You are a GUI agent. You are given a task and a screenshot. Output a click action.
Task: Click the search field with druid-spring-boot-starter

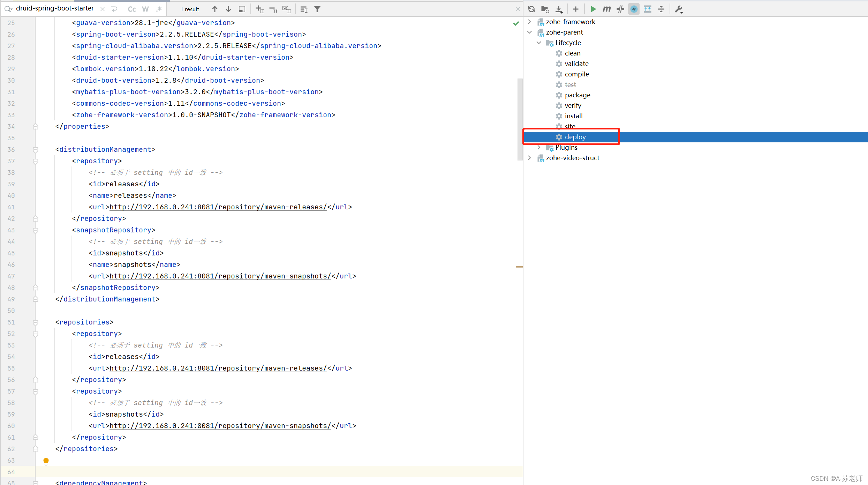(x=55, y=8)
